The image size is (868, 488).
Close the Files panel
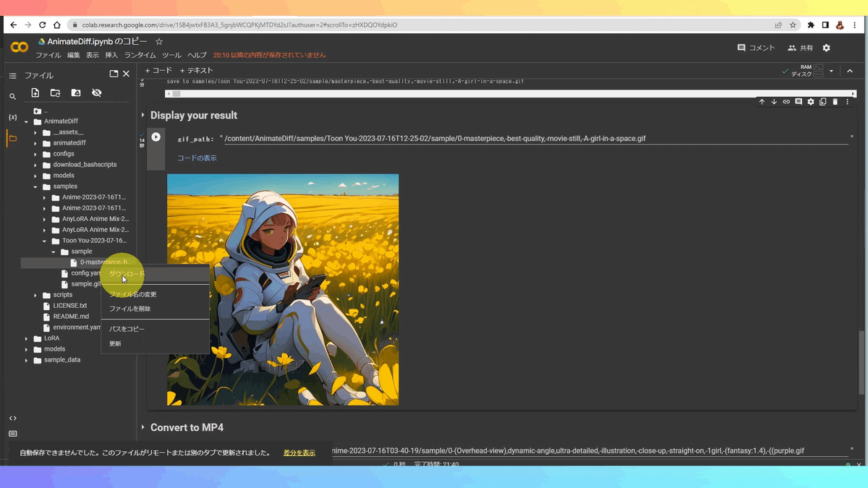tap(126, 74)
